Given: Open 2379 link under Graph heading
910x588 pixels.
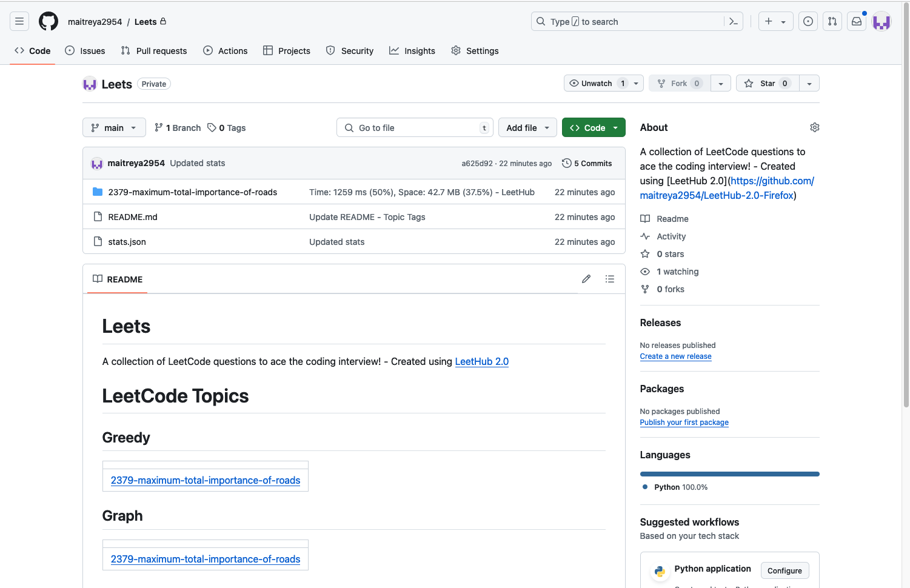Looking at the screenshot, I should (x=206, y=559).
